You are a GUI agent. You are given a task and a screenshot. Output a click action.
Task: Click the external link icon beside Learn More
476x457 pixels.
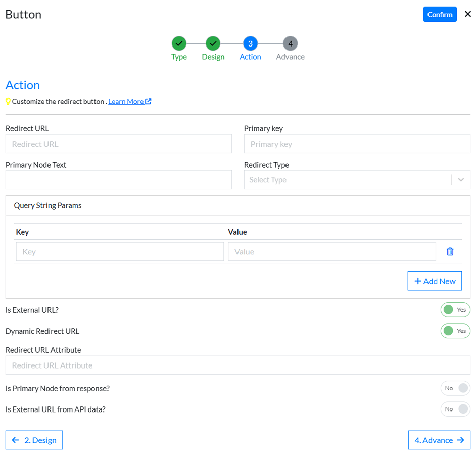pyautogui.click(x=148, y=101)
